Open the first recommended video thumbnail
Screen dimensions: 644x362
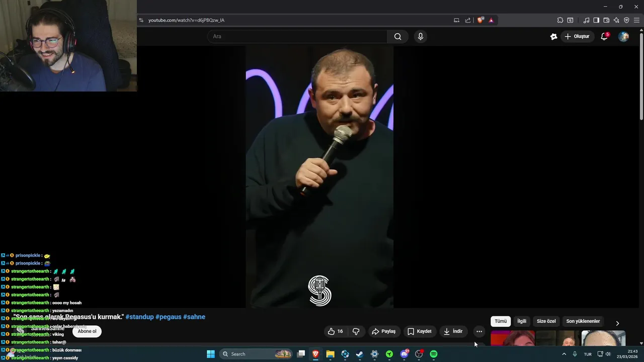[x=513, y=338]
